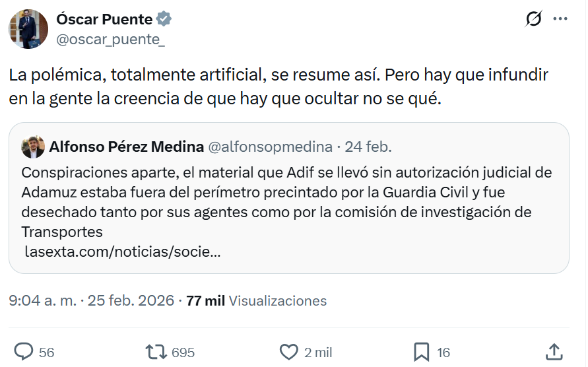The image size is (588, 367).
Task: Click the 9:04 a. m. 25 feb. 2026 timestamp
Action: click(92, 301)
